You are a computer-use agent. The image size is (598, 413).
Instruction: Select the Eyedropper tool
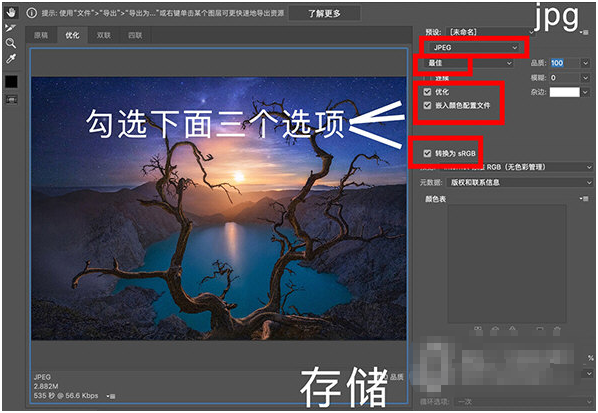click(11, 58)
